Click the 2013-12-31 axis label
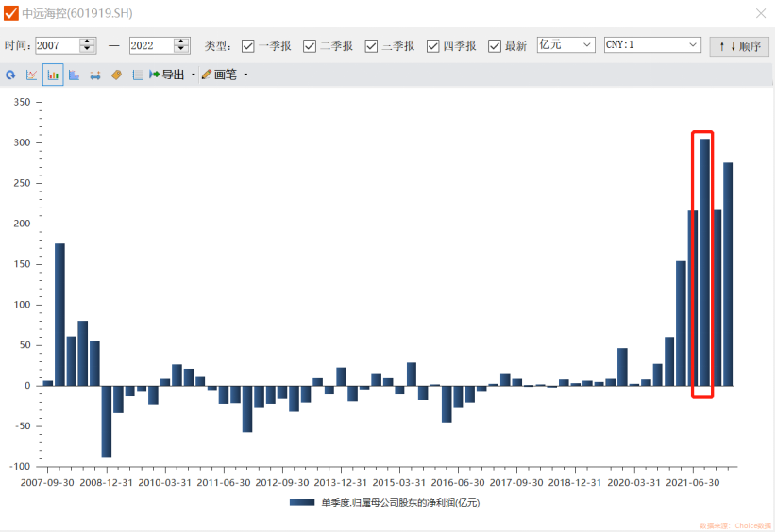The width and height of the screenshot is (776, 532). pos(341,483)
